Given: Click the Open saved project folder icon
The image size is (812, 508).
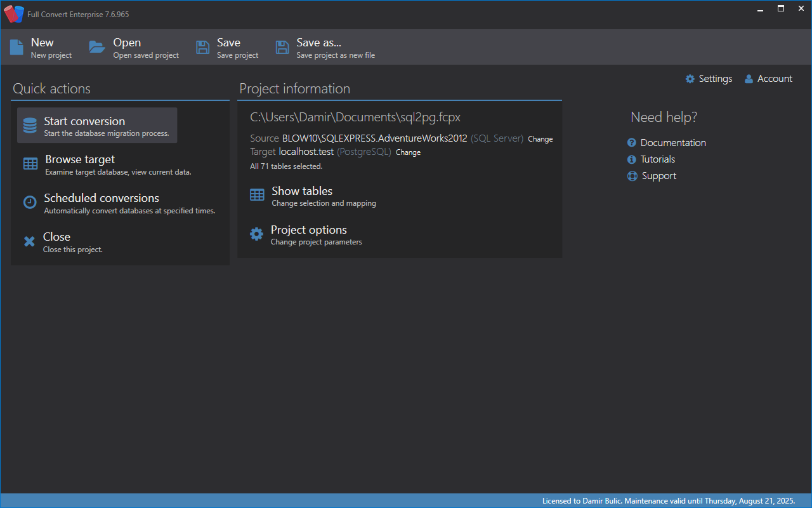Looking at the screenshot, I should [x=96, y=48].
